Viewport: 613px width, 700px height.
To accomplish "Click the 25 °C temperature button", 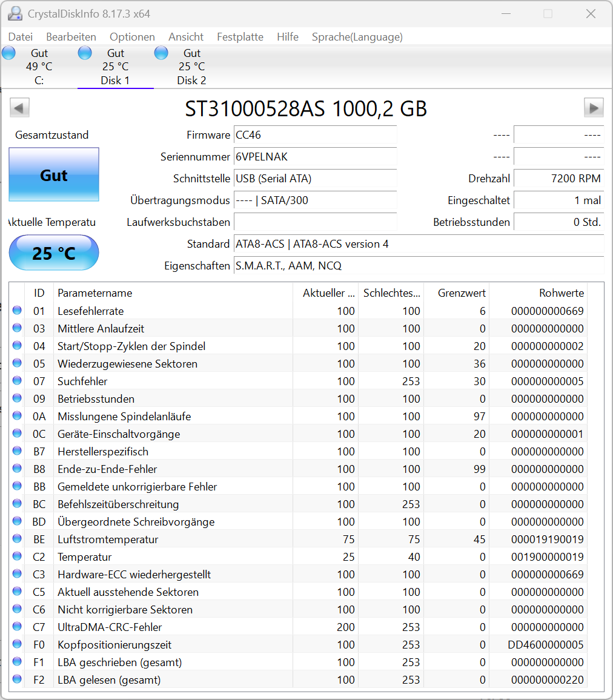I will click(x=54, y=253).
